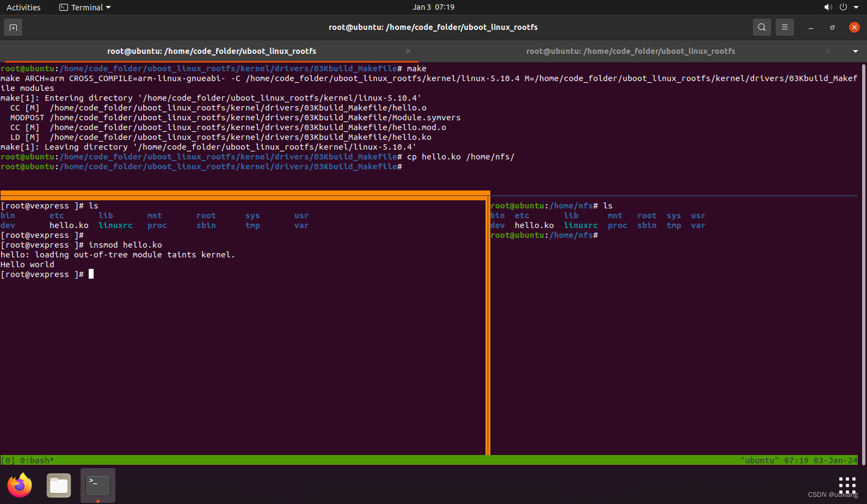Click the tmux status "ubuntu" hostname
This screenshot has height=504, width=867.
click(x=759, y=460)
